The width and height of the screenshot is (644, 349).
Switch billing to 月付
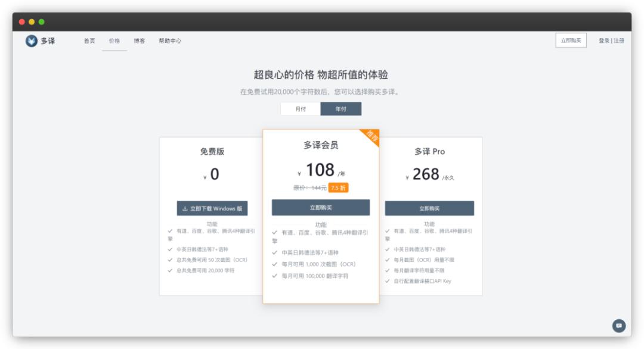pyautogui.click(x=301, y=108)
